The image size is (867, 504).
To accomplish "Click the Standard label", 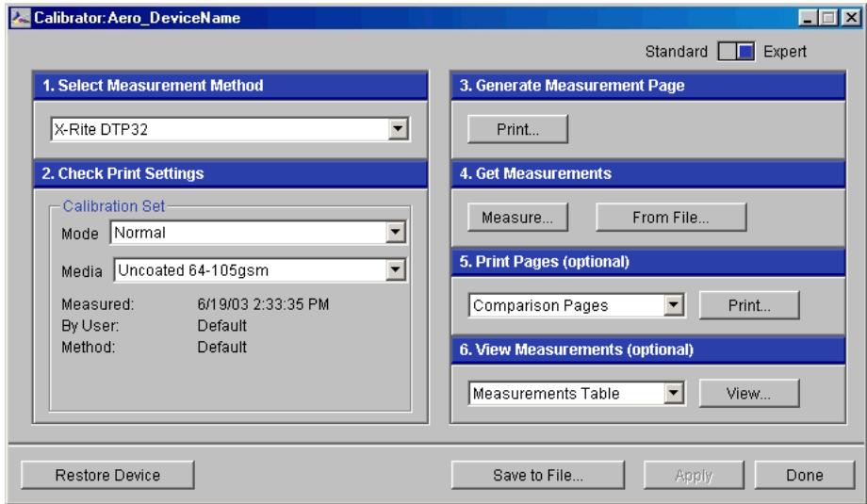I will pyautogui.click(x=677, y=52).
